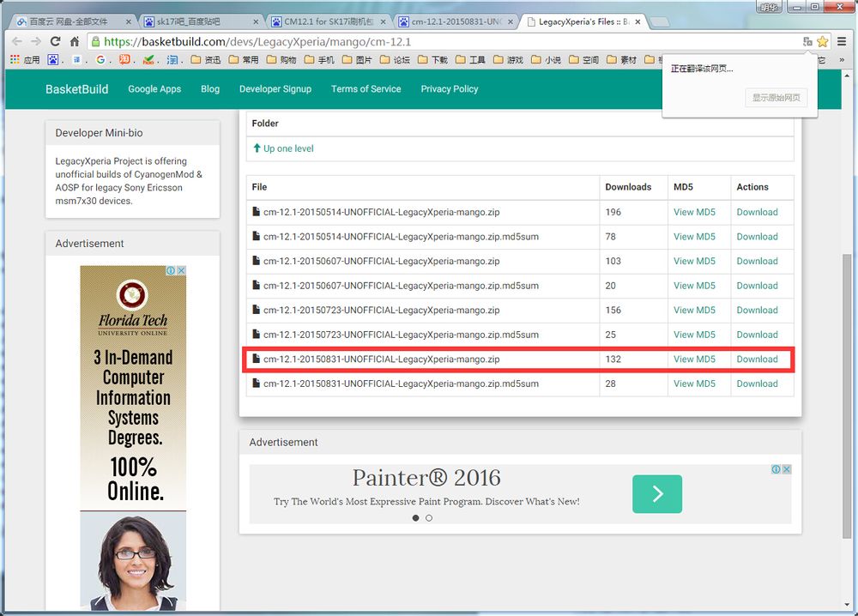Open the 空间 bookmark folder

point(583,60)
